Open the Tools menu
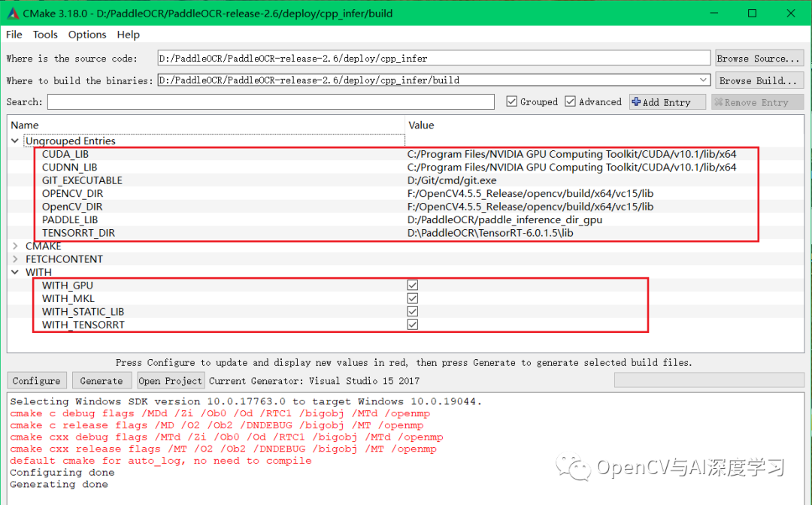Screen dimensions: 812x505 click(x=45, y=35)
